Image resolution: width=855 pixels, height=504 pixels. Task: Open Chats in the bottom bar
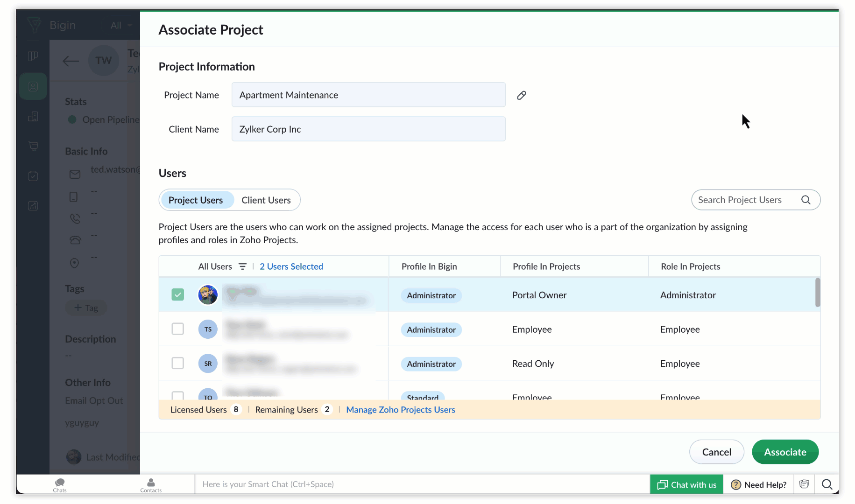point(60,485)
